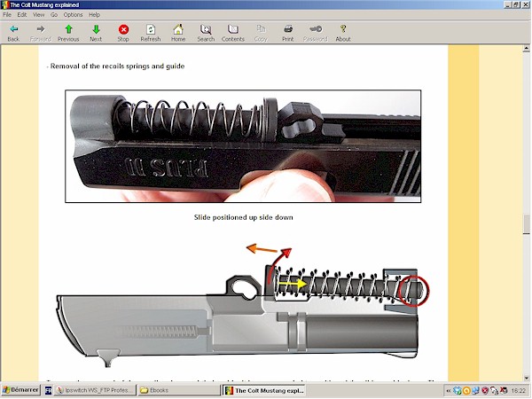Viewport: 532px width, 399px height.
Task: Go back with the Back arrow
Action: coord(13,33)
